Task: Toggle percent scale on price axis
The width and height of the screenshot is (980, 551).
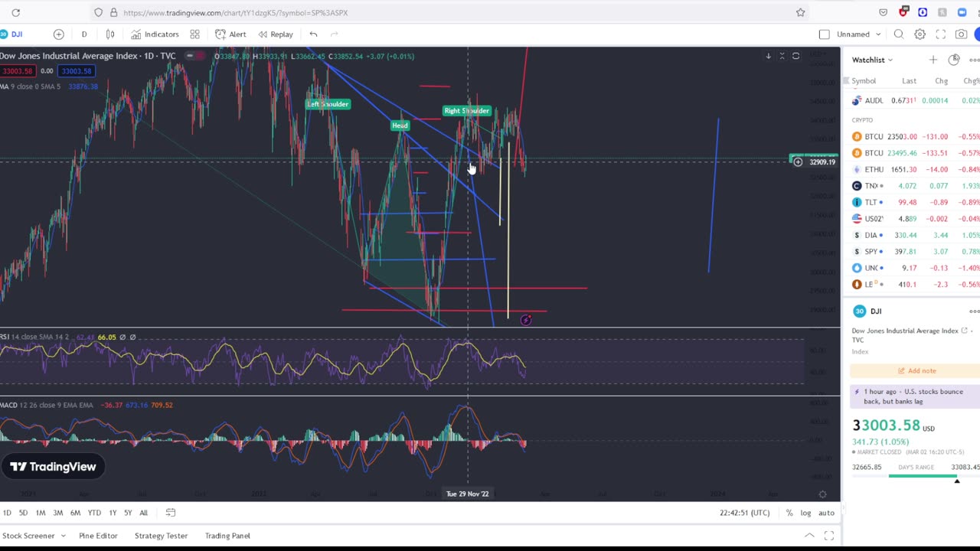Action: (x=789, y=513)
